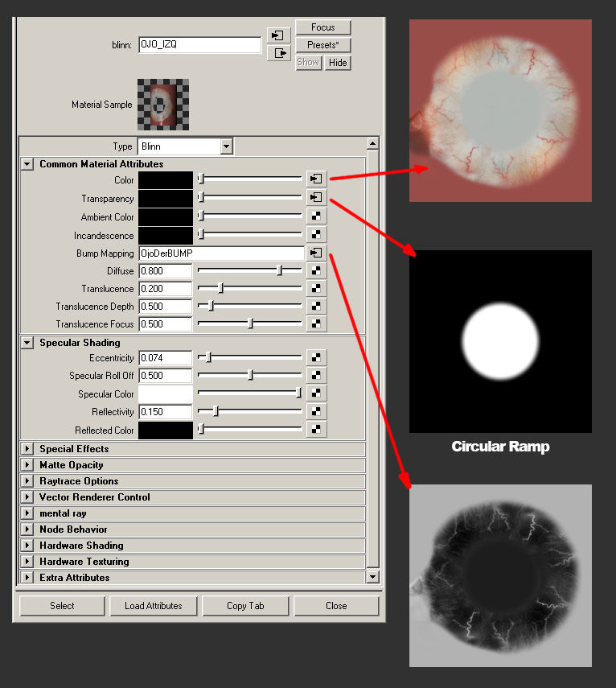The height and width of the screenshot is (688, 616).
Task: Click the Material Sample swatch thumbnail
Action: (x=163, y=105)
